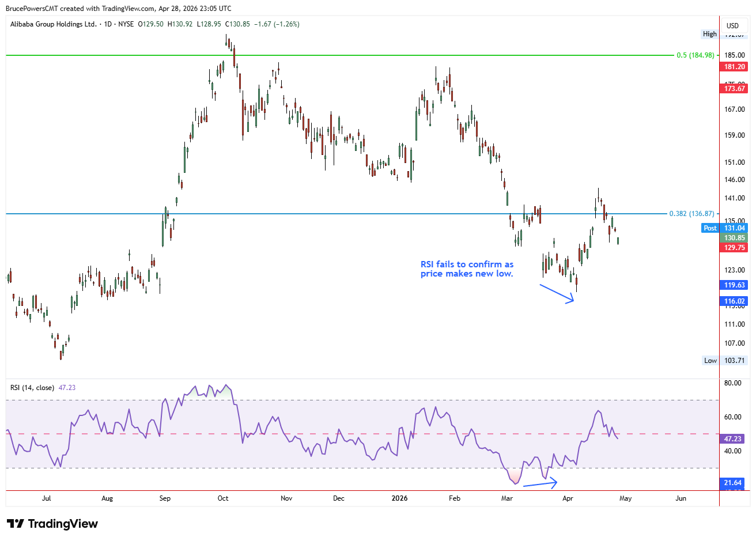Select the USD currency label on price axis
The height and width of the screenshot is (541, 756).
[732, 26]
